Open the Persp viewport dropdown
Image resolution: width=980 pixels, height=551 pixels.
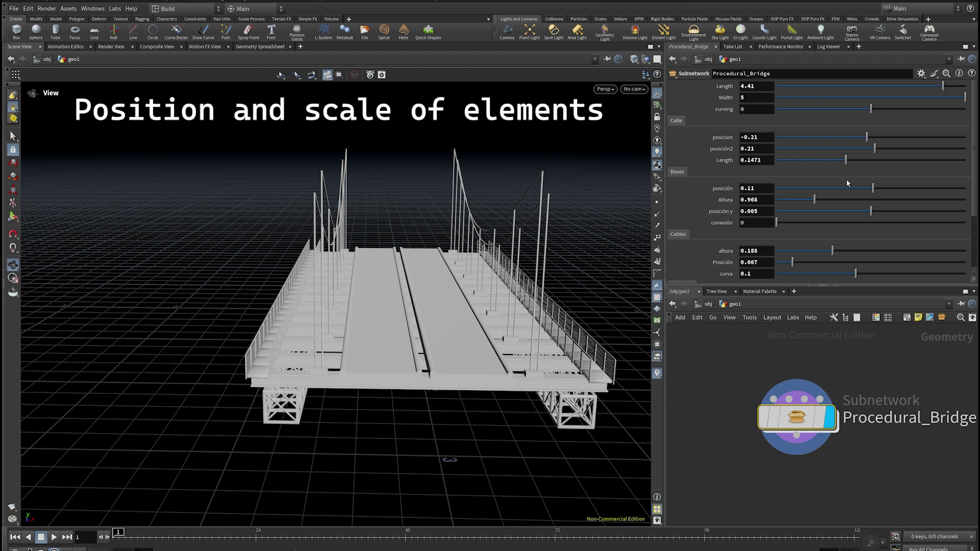click(x=605, y=89)
